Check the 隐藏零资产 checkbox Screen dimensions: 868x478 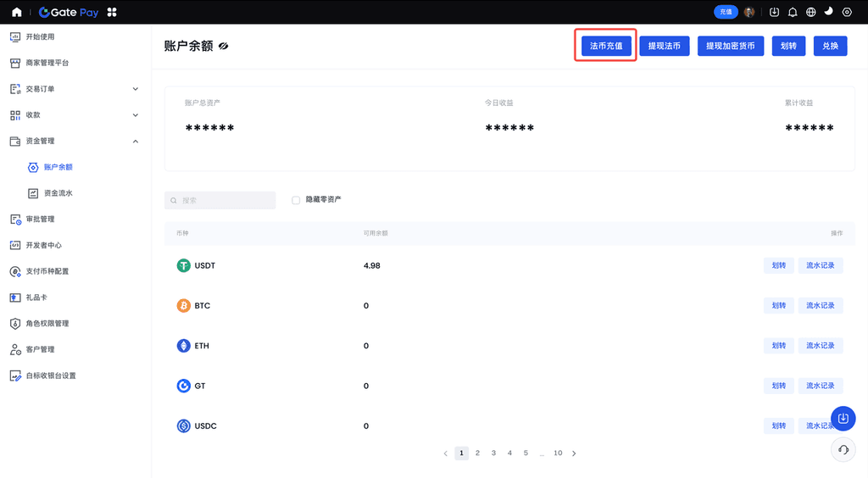click(296, 200)
